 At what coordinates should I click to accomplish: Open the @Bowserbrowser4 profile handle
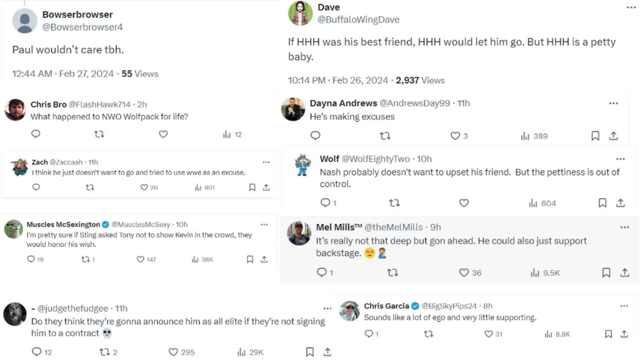82,27
